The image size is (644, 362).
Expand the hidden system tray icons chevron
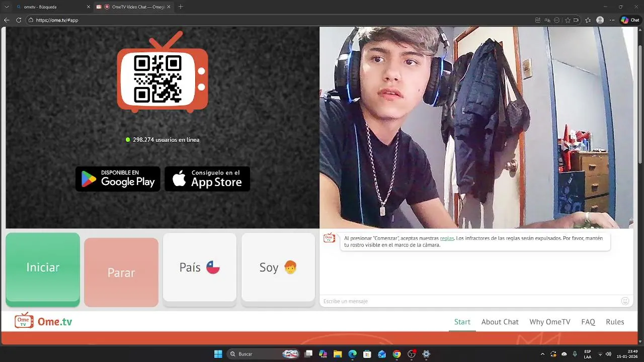pos(542,354)
